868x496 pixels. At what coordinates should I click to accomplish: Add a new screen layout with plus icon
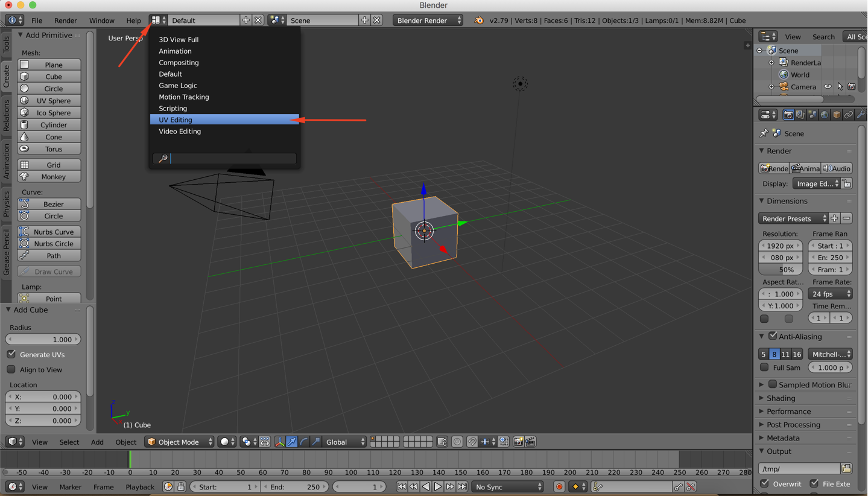246,20
